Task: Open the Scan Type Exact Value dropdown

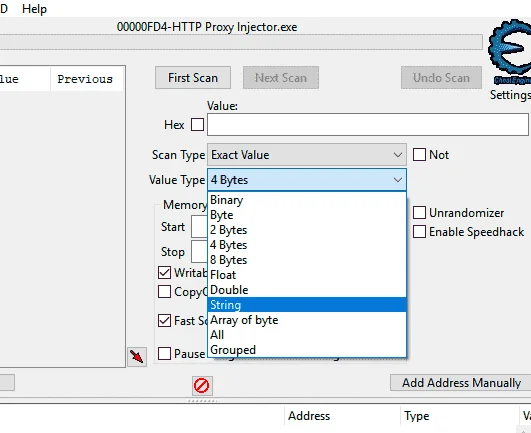Action: pyautogui.click(x=307, y=155)
